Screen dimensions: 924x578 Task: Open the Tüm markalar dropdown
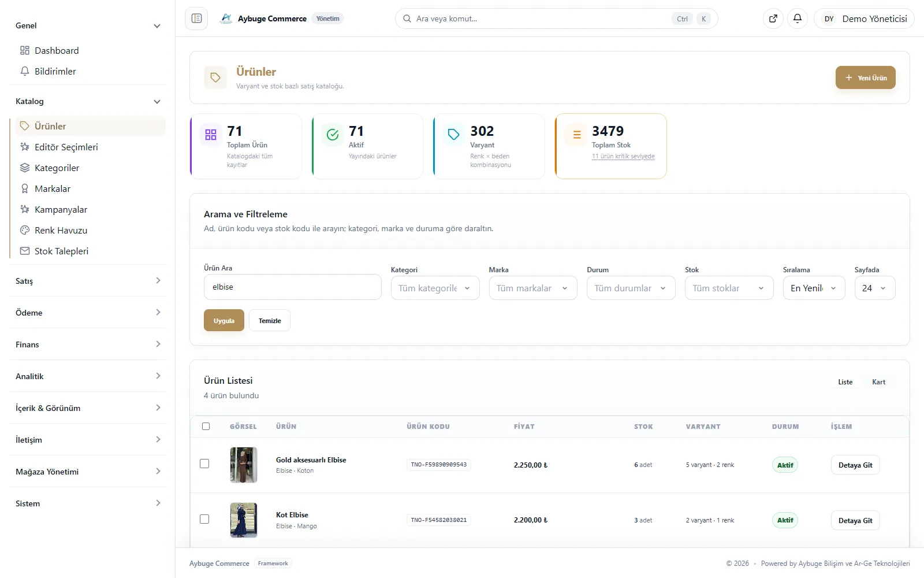click(x=533, y=288)
